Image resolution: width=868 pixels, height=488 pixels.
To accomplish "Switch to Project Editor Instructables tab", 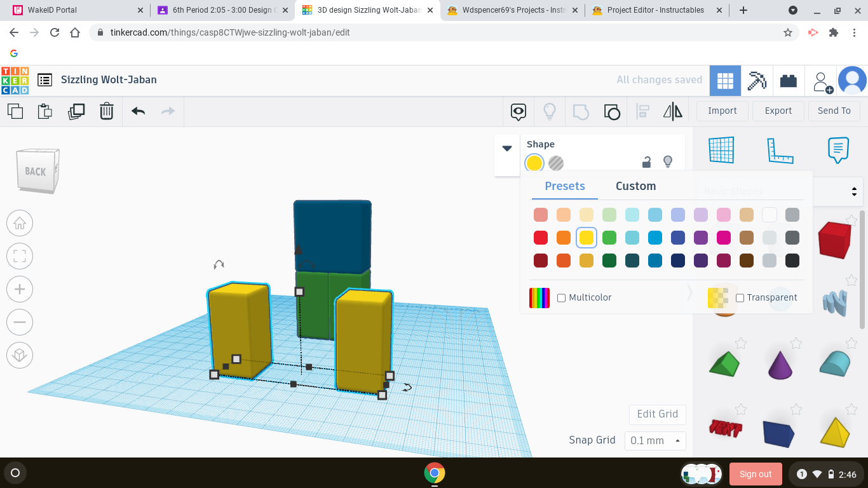I will 658,10.
